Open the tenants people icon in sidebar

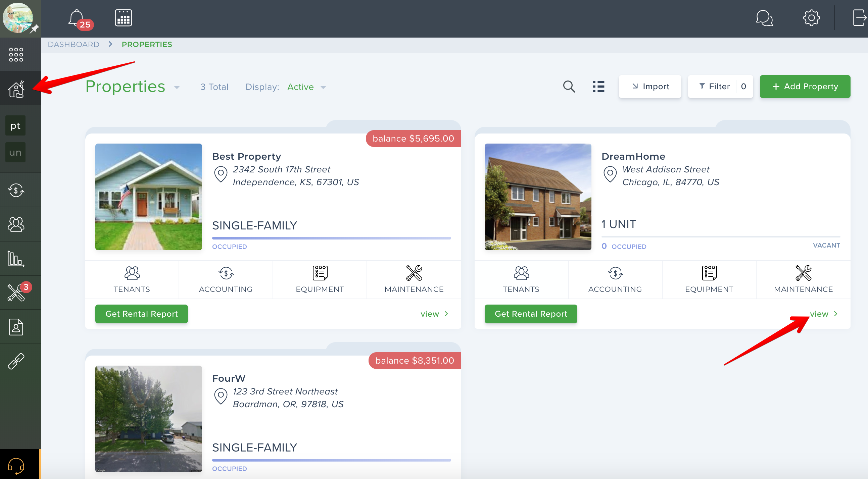[16, 224]
